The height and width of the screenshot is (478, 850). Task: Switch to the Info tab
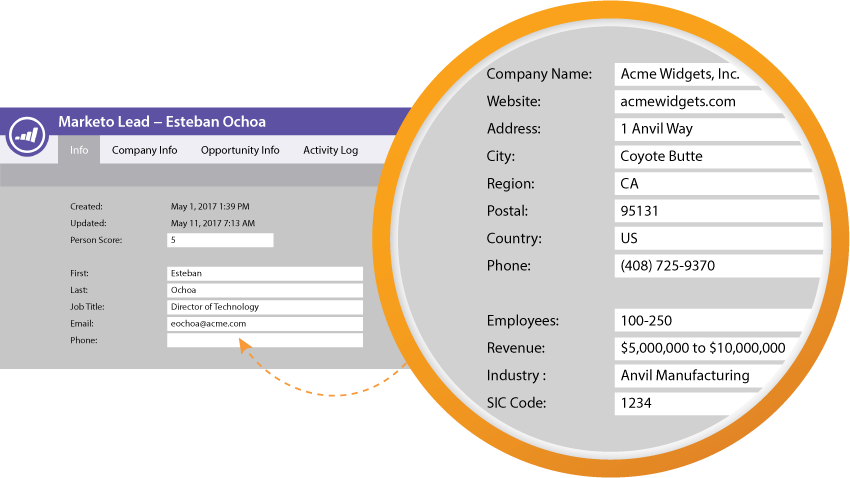click(79, 150)
